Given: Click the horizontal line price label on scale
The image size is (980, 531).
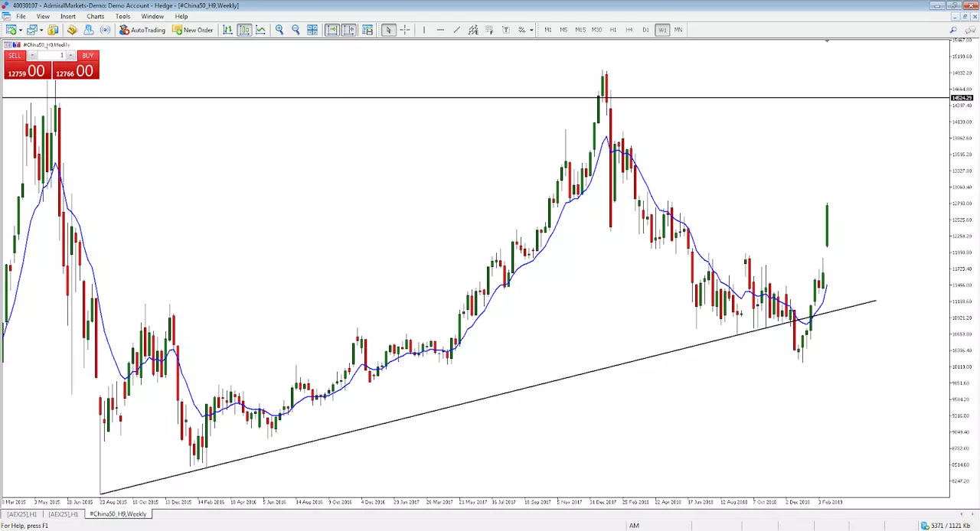Looking at the screenshot, I should 962,98.
